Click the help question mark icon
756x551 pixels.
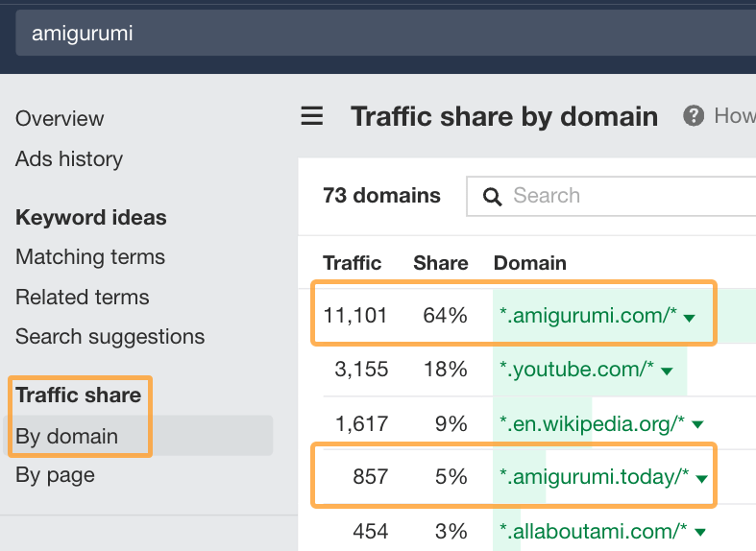click(x=694, y=116)
